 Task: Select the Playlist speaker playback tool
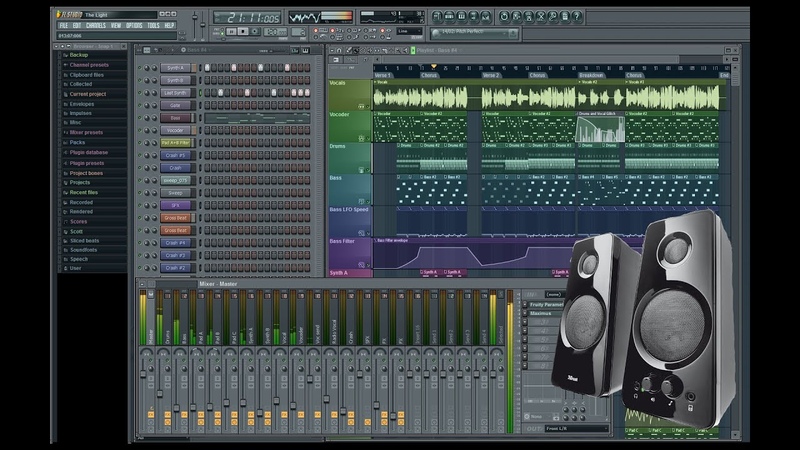406,50
